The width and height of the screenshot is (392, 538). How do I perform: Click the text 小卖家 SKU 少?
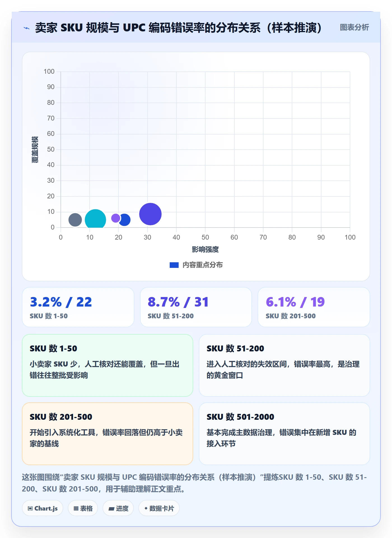pyautogui.click(x=53, y=364)
